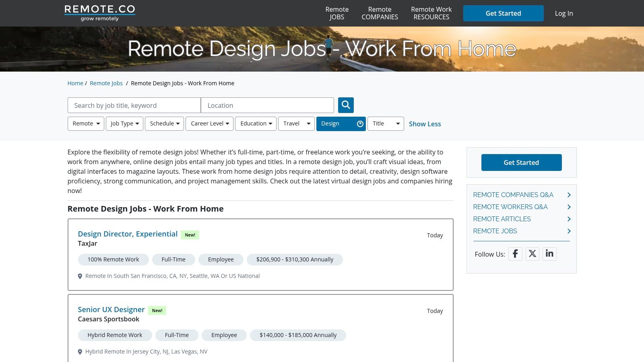Expand the Title filter dropdown
Viewport: 644px width, 362px height.
point(386,123)
